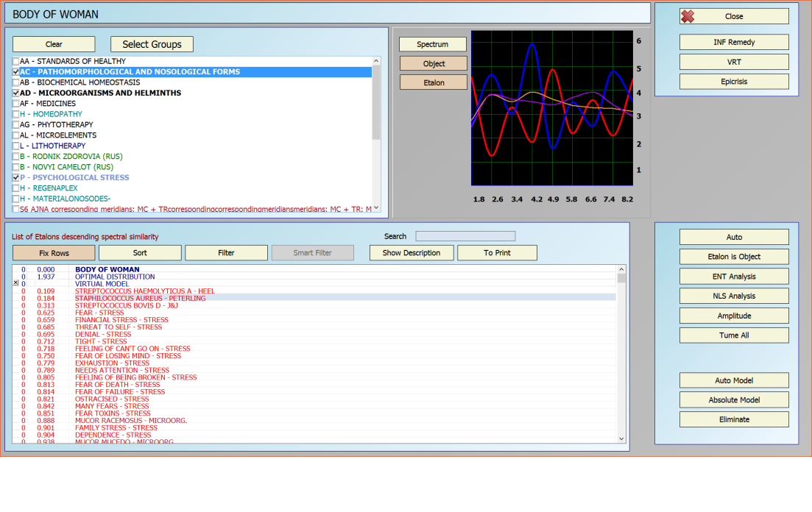
Task: Click the Tume All button
Action: (x=734, y=335)
